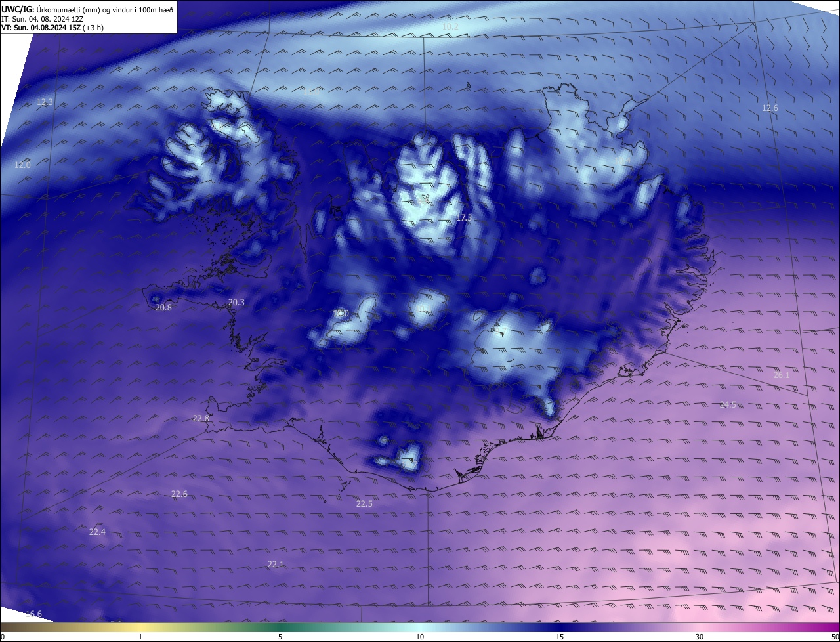Click the 22.8 value label
Image resolution: width=840 pixels, height=642 pixels.
(201, 418)
